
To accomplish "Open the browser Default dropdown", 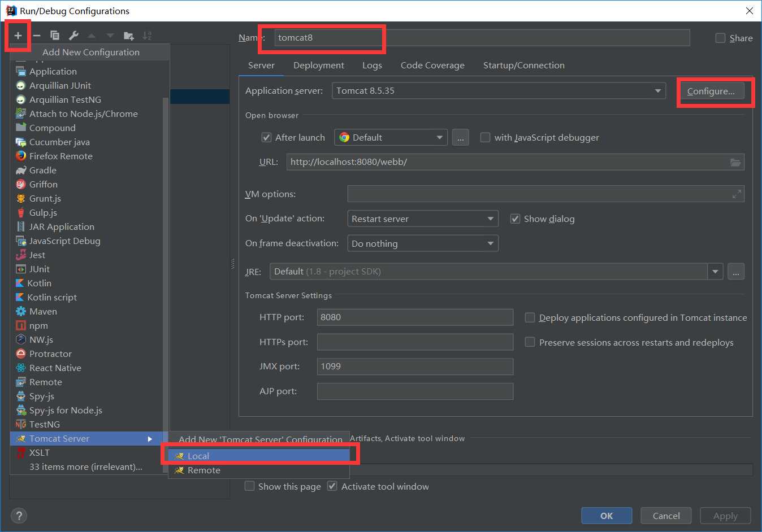I will coord(391,137).
